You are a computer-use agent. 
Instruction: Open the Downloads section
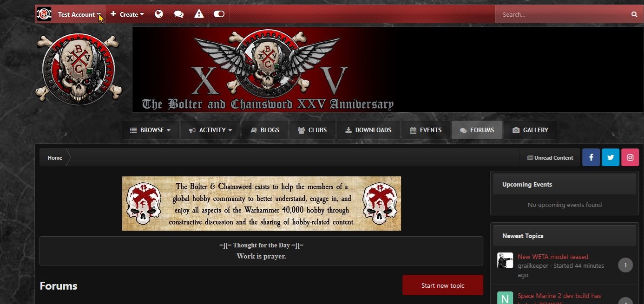368,130
